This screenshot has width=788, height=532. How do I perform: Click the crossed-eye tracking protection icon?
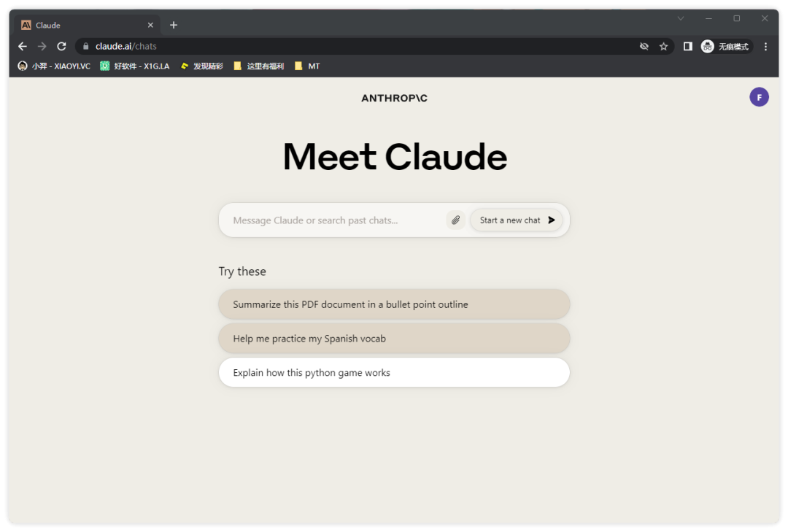[644, 46]
